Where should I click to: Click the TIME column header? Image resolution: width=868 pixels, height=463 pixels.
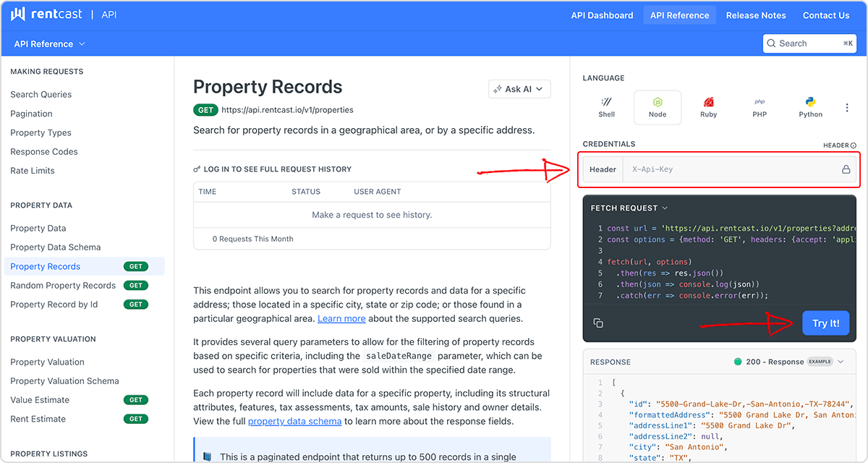tap(208, 192)
